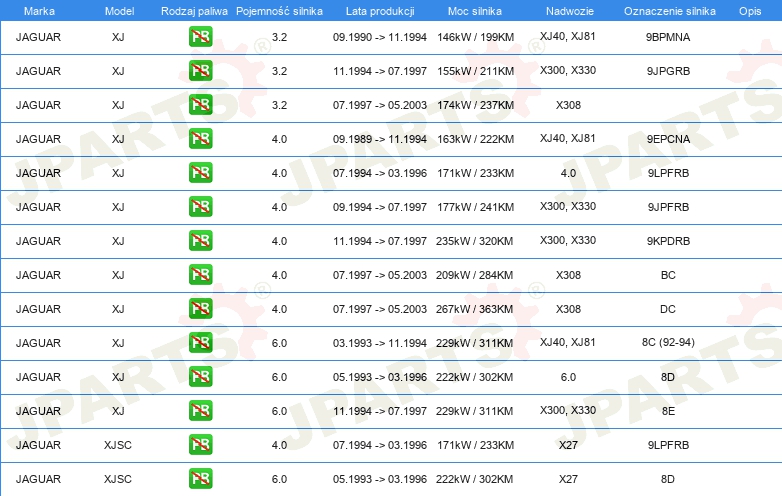
Task: Click the fuel icon in the 174kW / 237KM row
Action: (x=200, y=105)
